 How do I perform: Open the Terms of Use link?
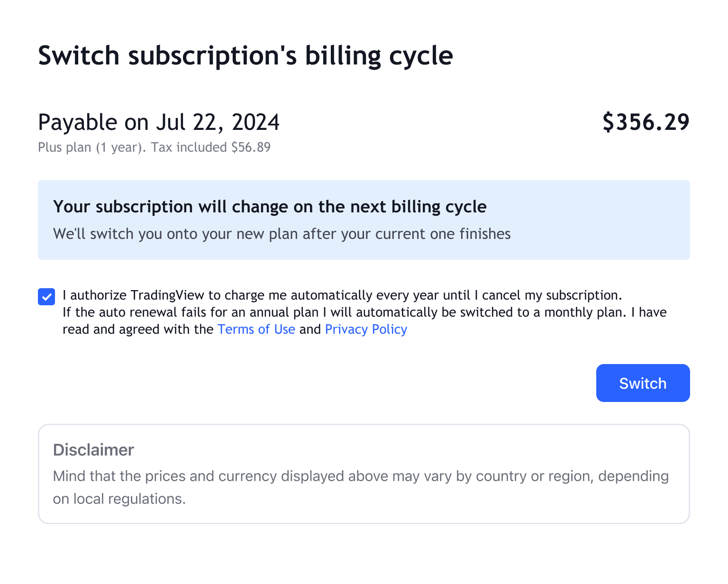tap(256, 329)
